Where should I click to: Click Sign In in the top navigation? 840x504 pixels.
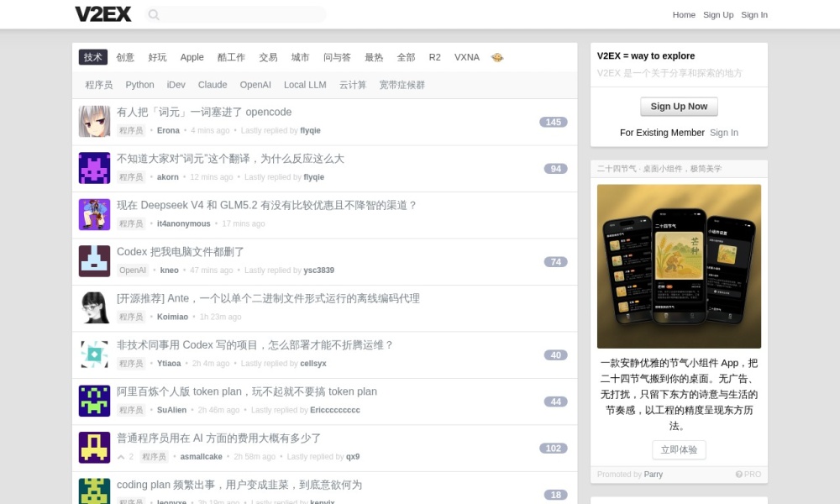tap(753, 15)
